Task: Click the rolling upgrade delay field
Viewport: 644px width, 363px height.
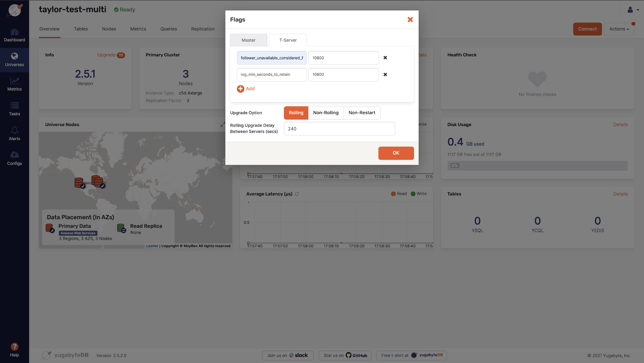Action: [339, 129]
